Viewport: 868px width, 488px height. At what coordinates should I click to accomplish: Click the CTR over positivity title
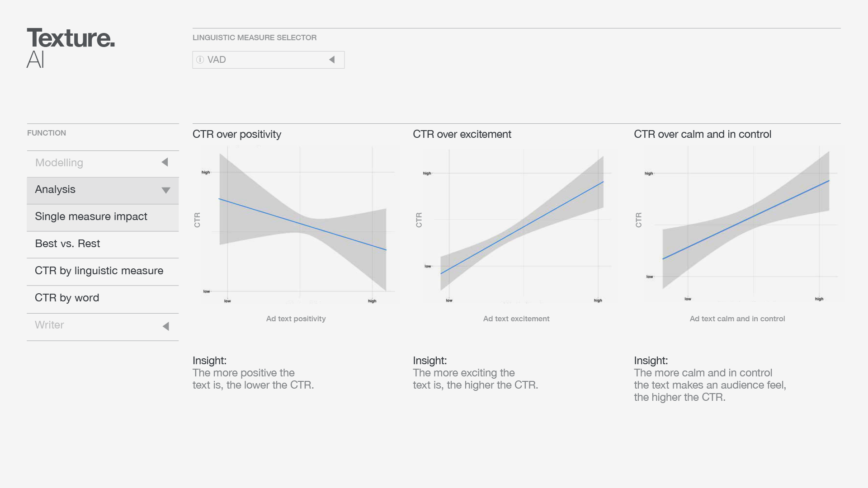[237, 134]
